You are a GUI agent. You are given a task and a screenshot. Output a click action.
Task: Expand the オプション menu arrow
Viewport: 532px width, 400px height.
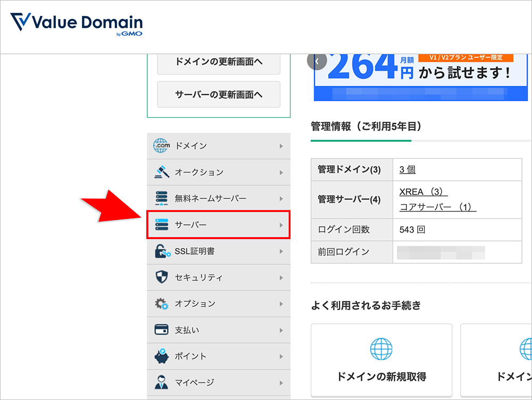pyautogui.click(x=281, y=304)
